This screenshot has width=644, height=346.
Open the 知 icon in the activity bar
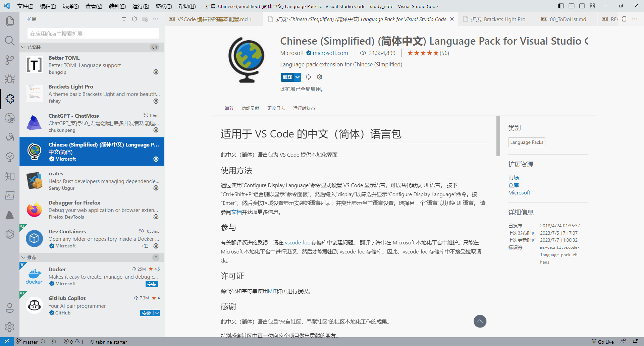[x=10, y=176]
